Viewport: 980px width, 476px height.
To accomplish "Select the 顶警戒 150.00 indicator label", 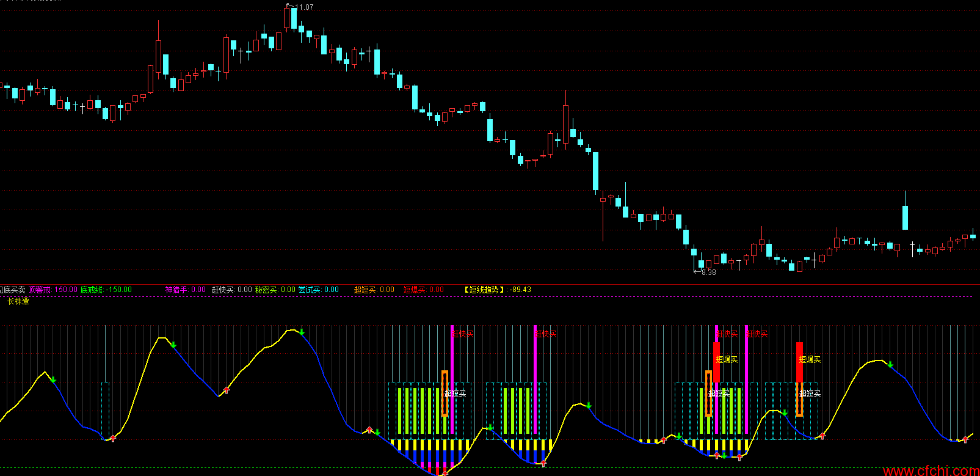I will coord(53,290).
